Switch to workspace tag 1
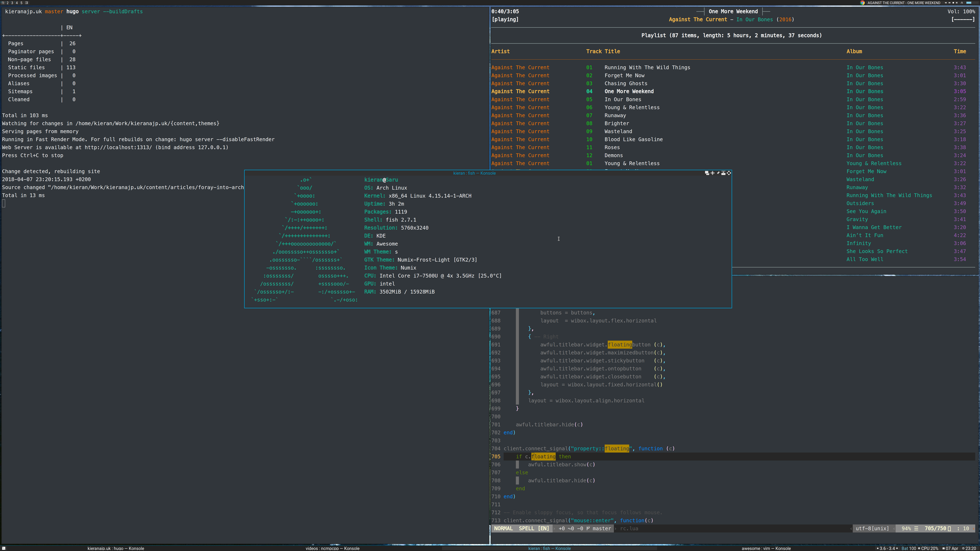This screenshot has width=980, height=551. (3, 3)
